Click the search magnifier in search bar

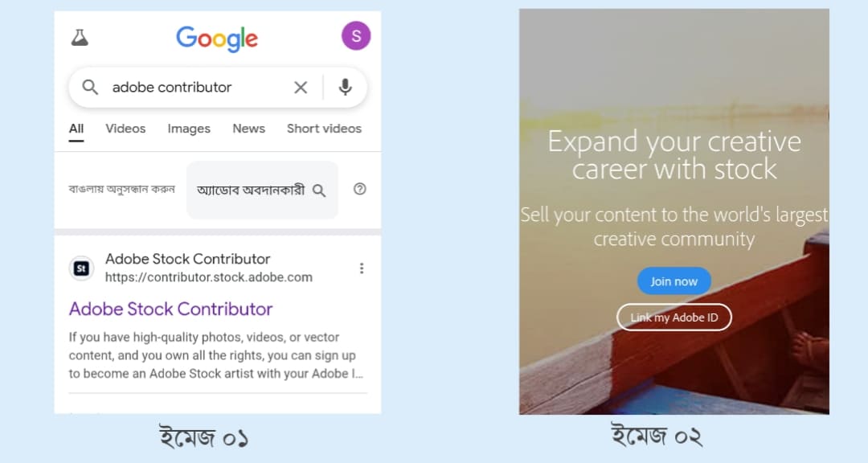click(90, 87)
